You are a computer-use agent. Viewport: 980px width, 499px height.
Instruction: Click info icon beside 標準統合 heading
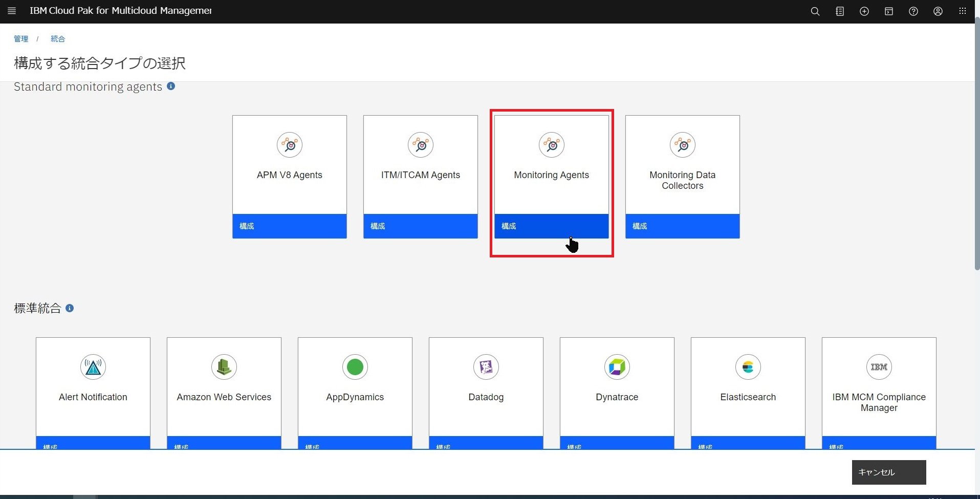coord(70,308)
